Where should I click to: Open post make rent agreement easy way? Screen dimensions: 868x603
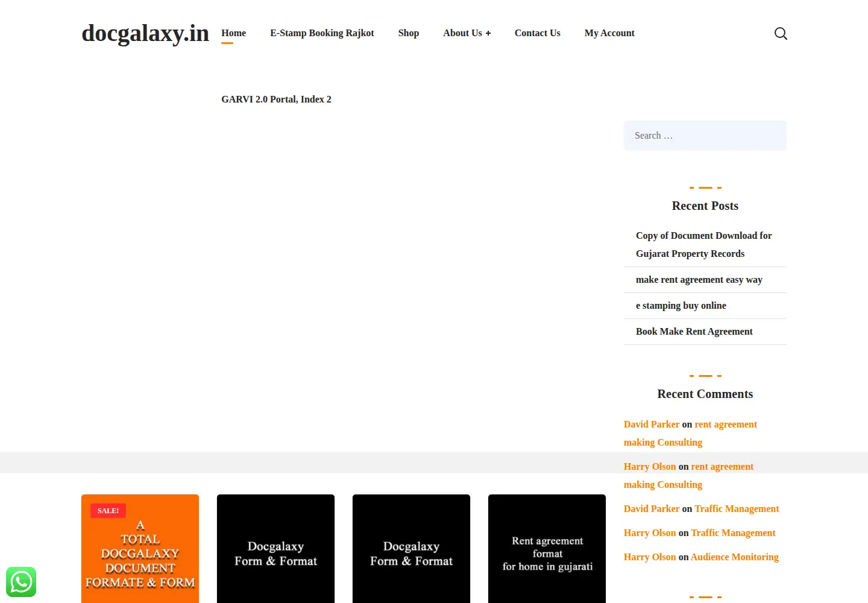[x=699, y=280]
